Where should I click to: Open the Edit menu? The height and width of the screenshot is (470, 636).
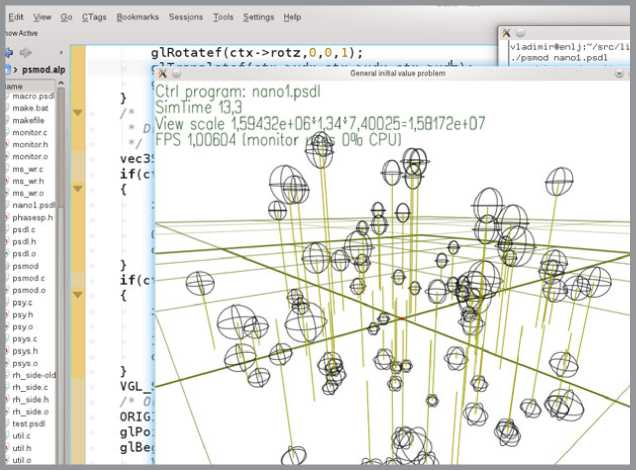tap(16, 17)
